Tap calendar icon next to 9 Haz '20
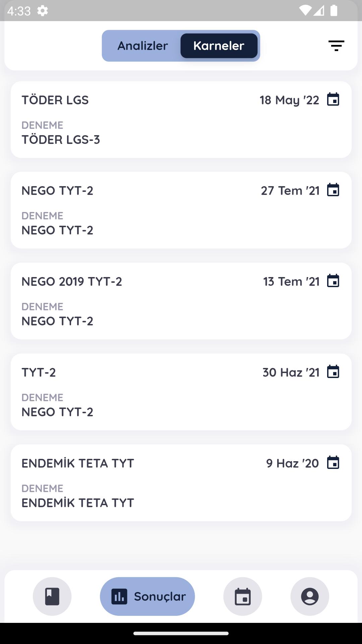Image resolution: width=362 pixels, height=644 pixels. tap(333, 463)
